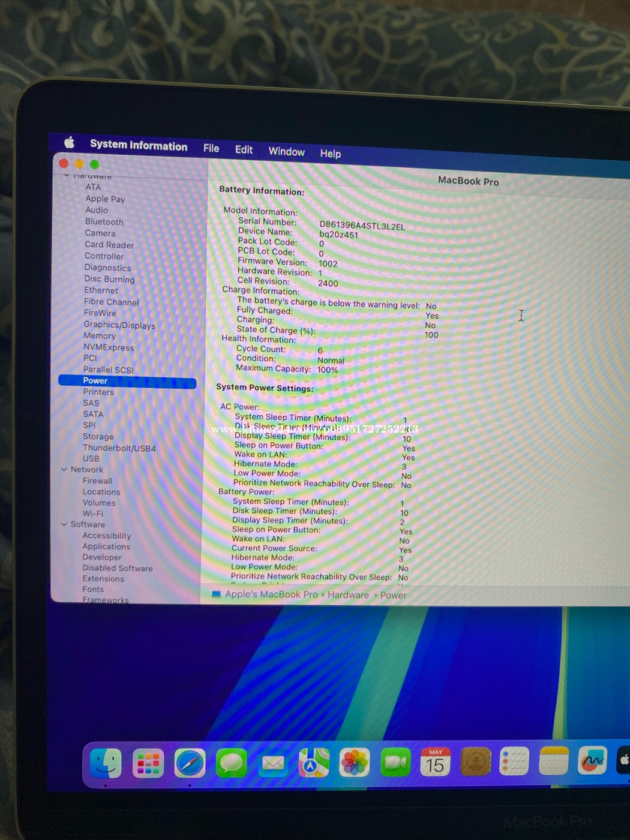Launch the Notes app icon
The height and width of the screenshot is (840, 630).
553,761
